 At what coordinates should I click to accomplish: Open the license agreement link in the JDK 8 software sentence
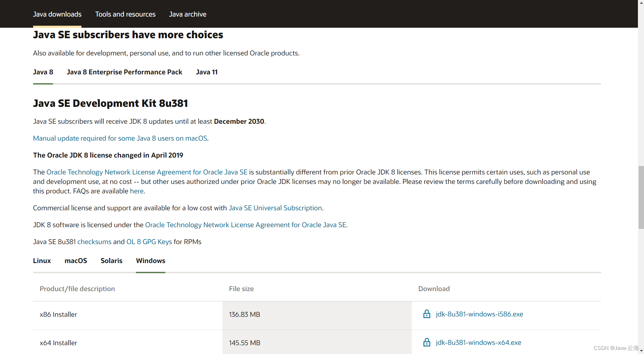coord(245,225)
